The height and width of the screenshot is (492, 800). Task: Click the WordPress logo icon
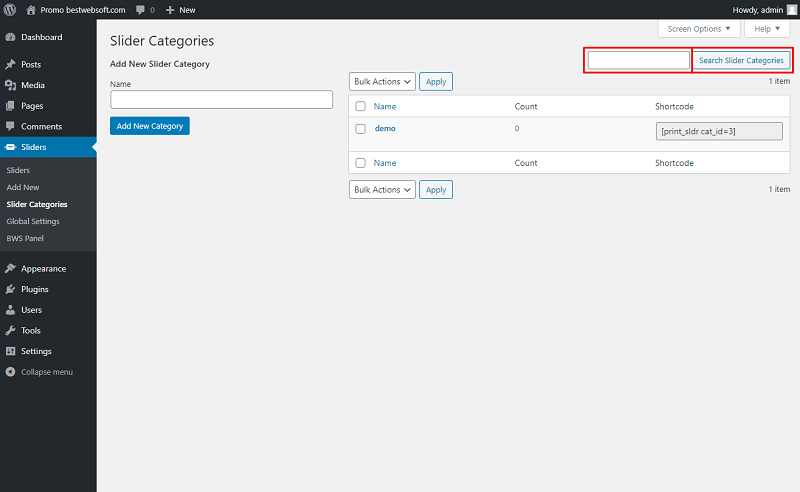point(10,10)
